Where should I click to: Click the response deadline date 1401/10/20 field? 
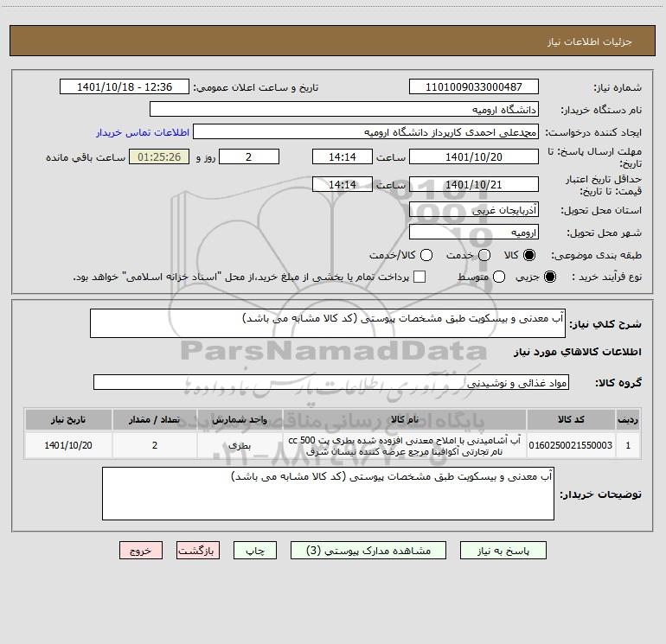click(x=474, y=156)
